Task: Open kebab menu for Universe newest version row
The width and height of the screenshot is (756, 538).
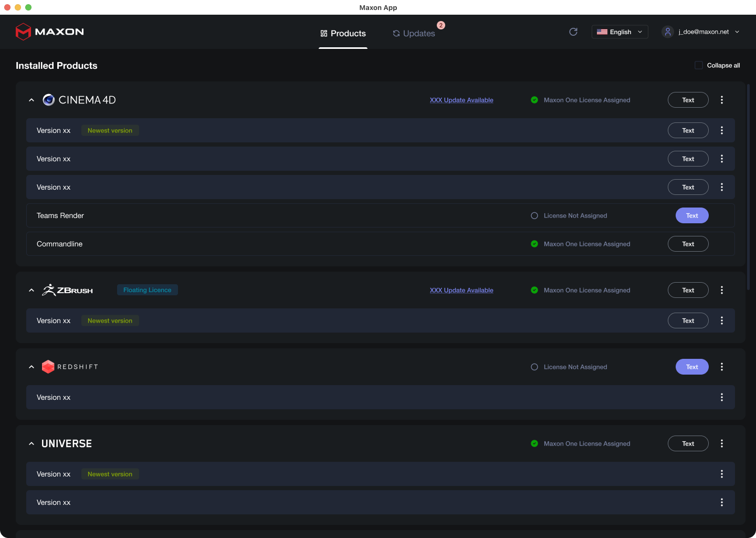Action: point(722,474)
